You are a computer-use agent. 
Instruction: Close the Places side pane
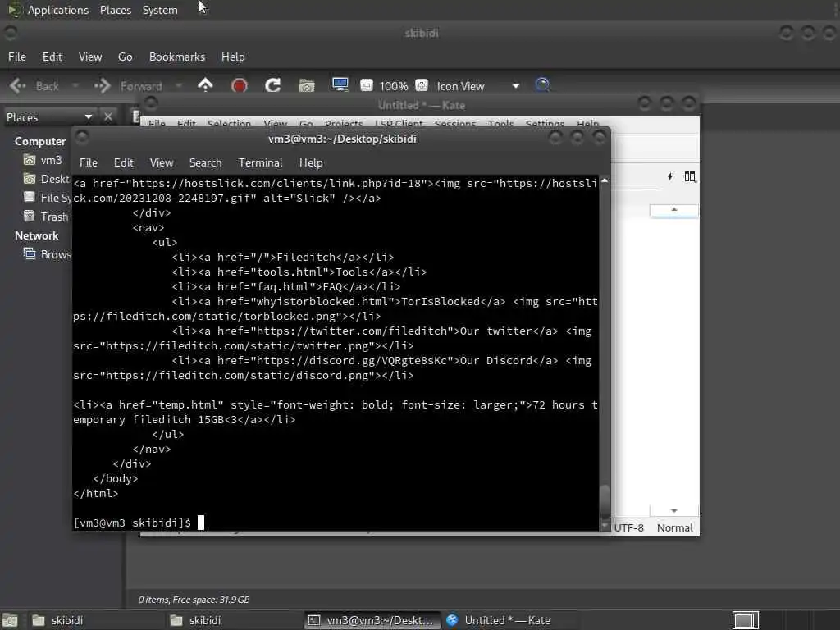pyautogui.click(x=107, y=116)
